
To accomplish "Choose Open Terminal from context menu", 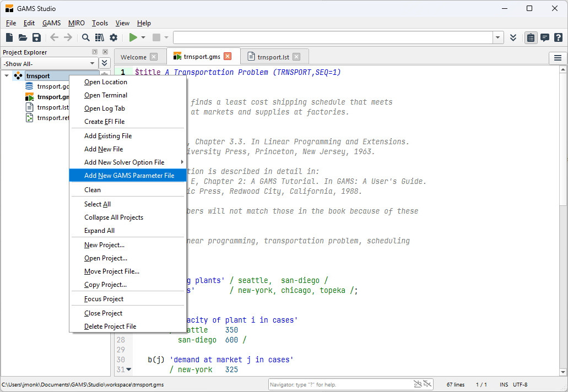I will (106, 95).
